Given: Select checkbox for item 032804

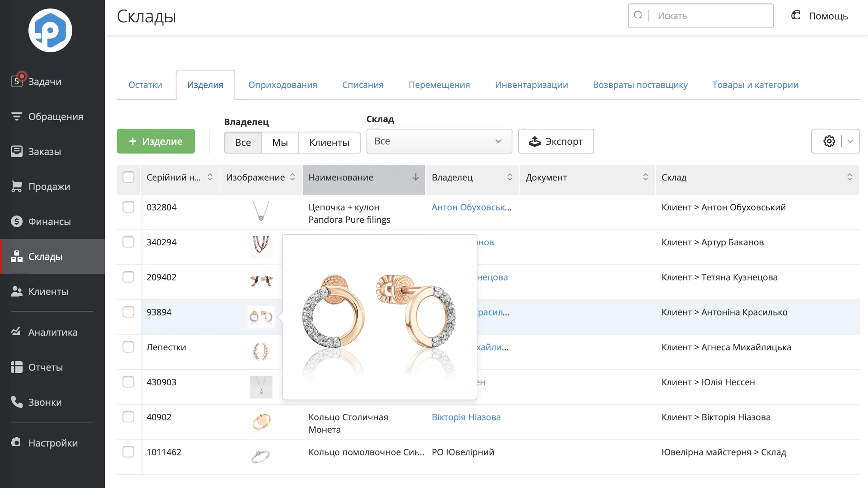Looking at the screenshot, I should coord(128,207).
